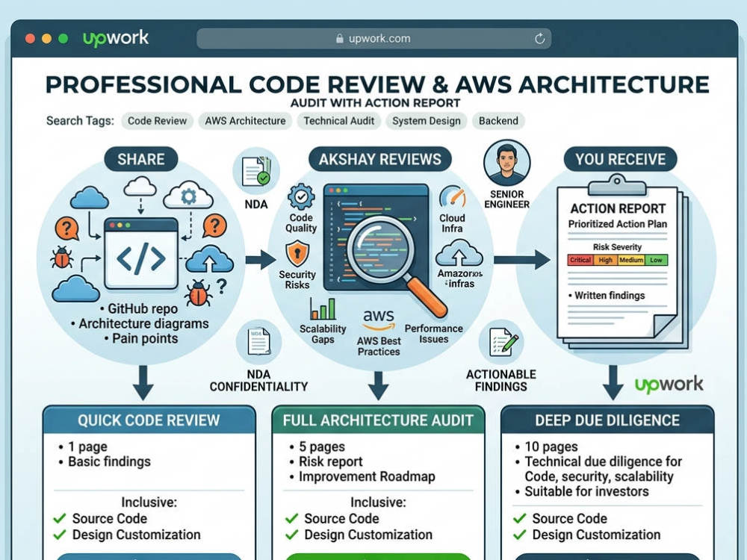Viewport: 747px width, 560px height.
Task: Click the reload icon in the address bar
Action: pos(539,39)
